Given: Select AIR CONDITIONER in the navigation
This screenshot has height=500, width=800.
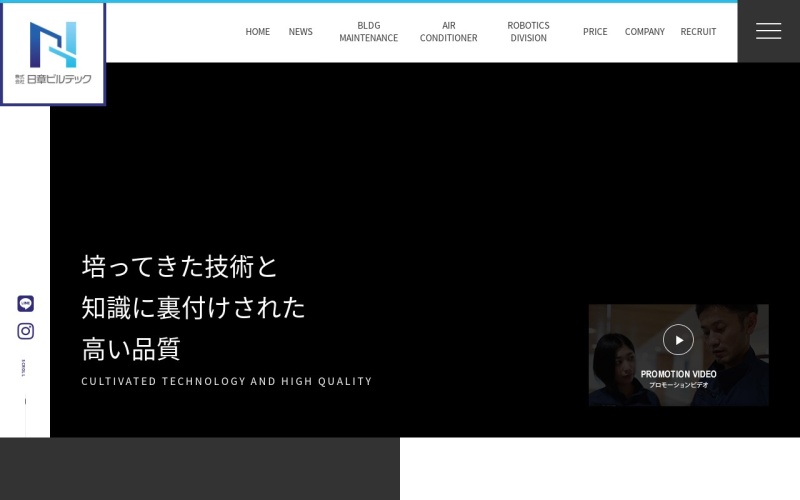Looking at the screenshot, I should [x=448, y=32].
